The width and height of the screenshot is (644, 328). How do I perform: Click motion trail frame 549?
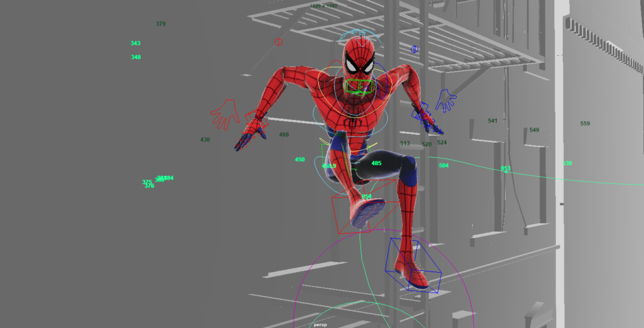click(x=534, y=130)
